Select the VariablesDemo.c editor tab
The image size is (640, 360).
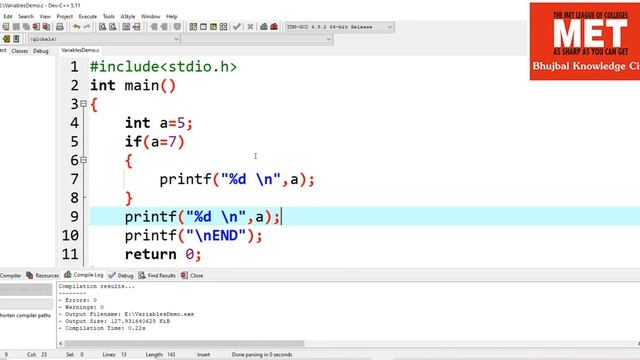pyautogui.click(x=80, y=50)
